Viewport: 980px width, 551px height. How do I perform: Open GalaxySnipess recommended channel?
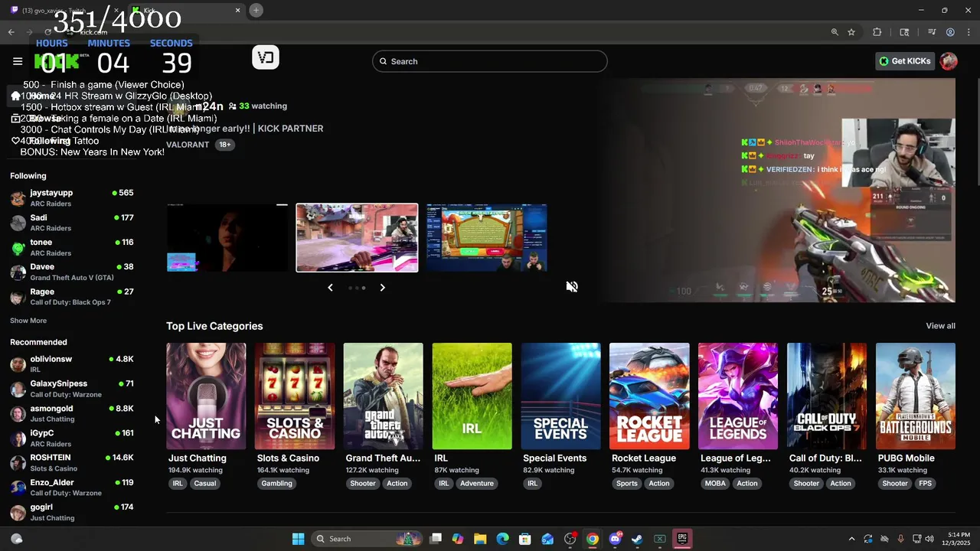pos(72,388)
